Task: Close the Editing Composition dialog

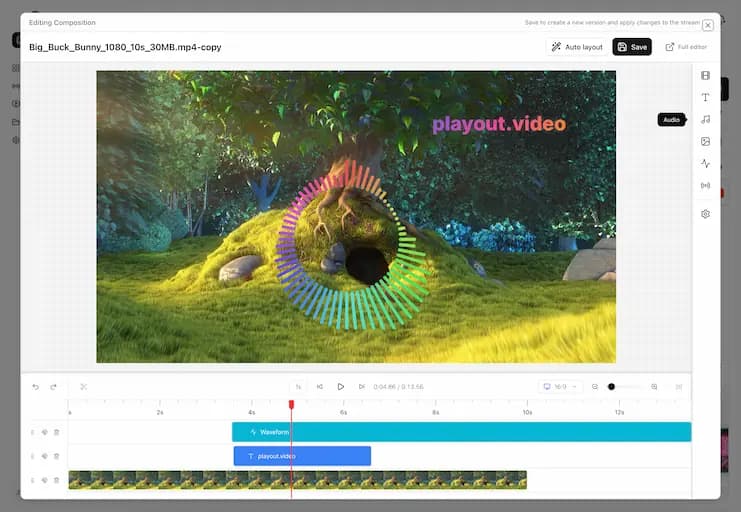Action: 707,25
